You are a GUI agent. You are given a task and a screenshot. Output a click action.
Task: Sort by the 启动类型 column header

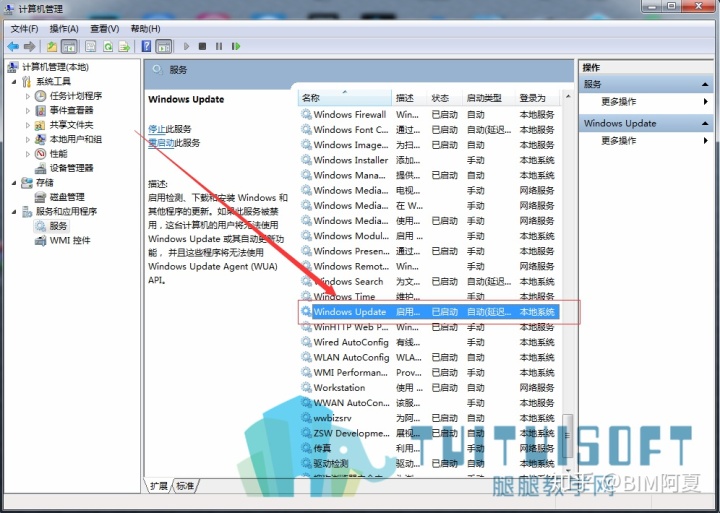tap(488, 98)
